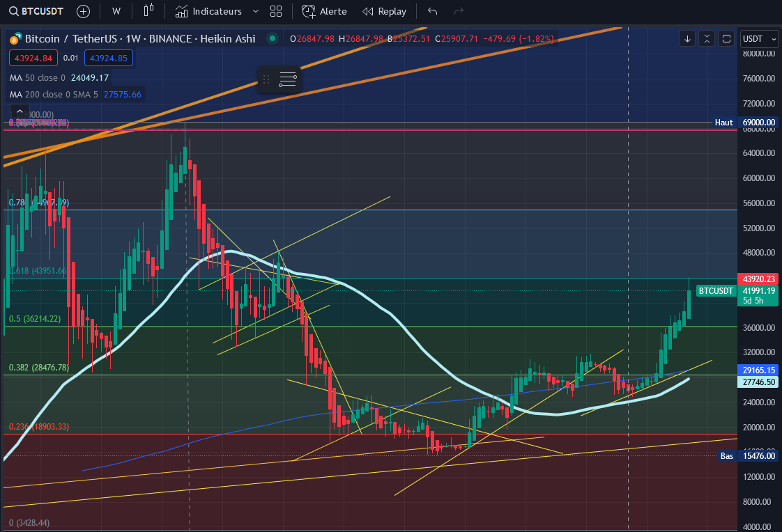Click the 80000.00 price axis tick
The width and height of the screenshot is (782, 532).
coord(758,54)
